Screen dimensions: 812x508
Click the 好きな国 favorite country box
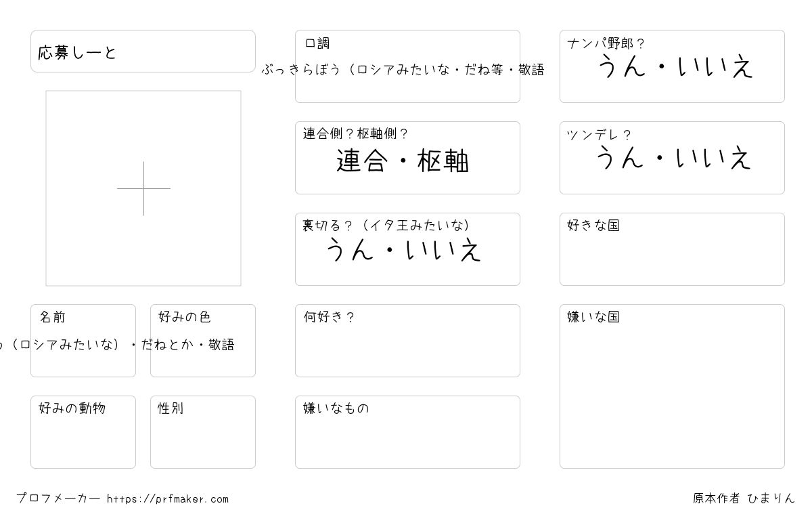[x=672, y=249]
